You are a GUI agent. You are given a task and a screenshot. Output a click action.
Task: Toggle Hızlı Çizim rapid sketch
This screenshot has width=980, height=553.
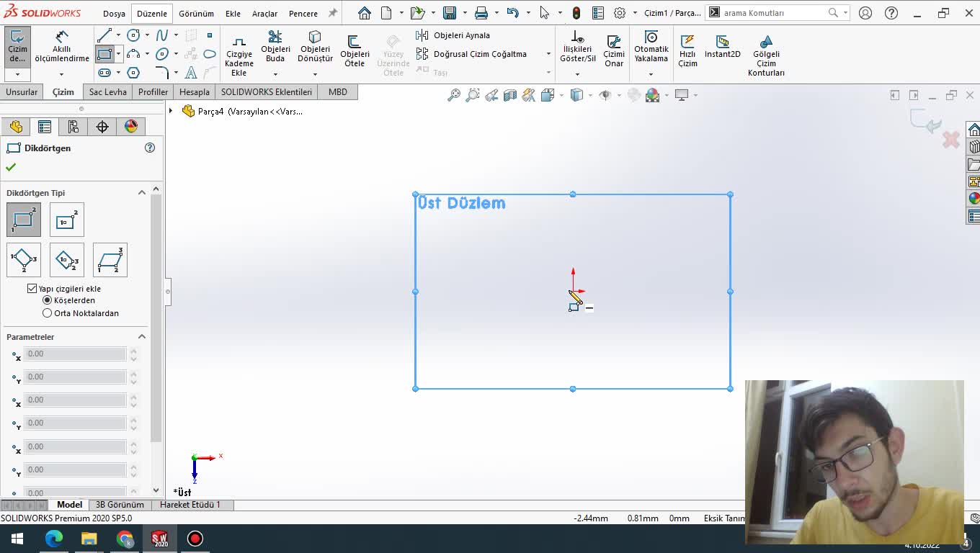pos(687,50)
